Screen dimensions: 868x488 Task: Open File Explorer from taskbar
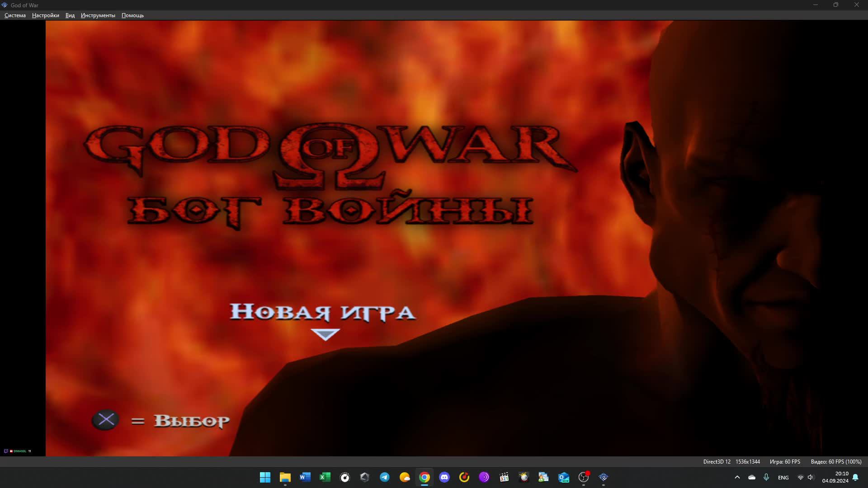285,477
